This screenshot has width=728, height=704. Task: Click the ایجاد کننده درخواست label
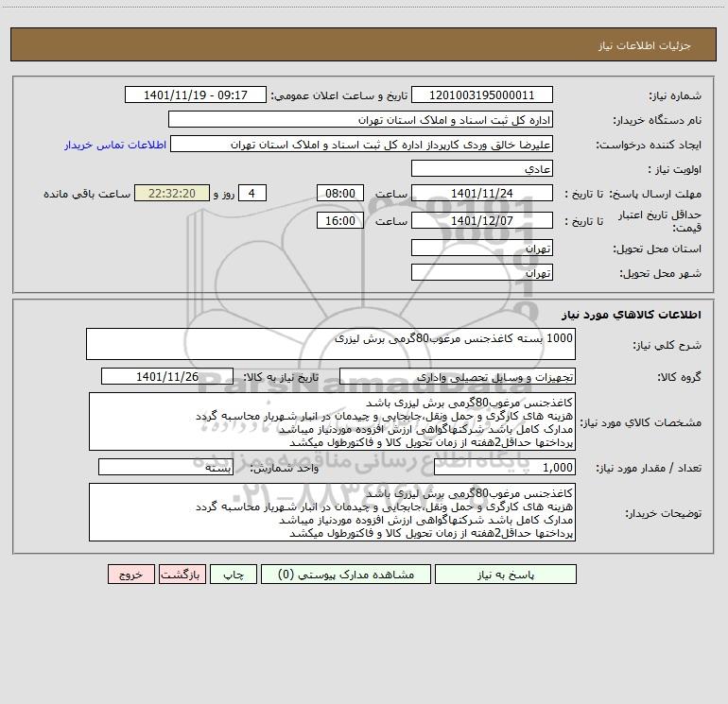(x=649, y=145)
